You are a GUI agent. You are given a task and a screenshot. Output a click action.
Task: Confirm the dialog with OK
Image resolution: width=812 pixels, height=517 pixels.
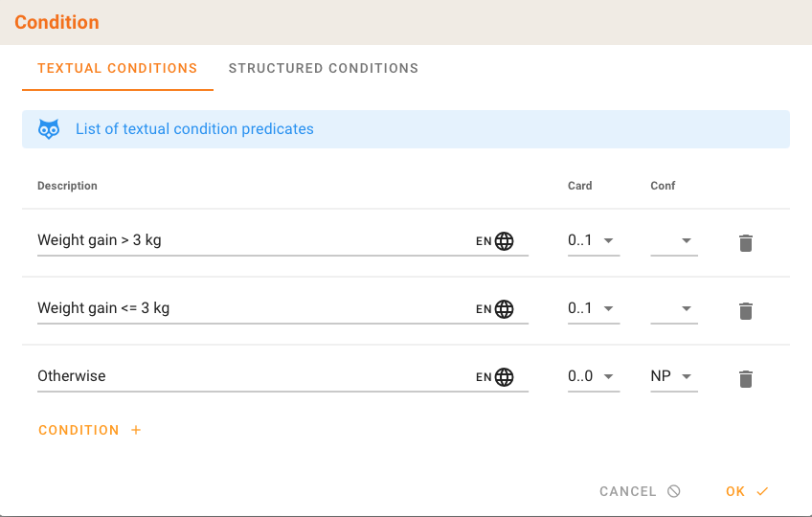click(747, 491)
